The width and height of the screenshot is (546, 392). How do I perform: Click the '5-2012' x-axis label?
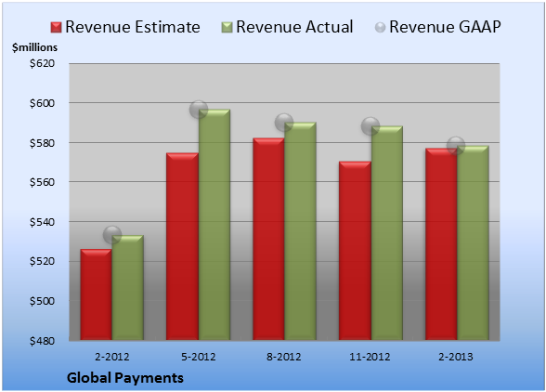[198, 357]
